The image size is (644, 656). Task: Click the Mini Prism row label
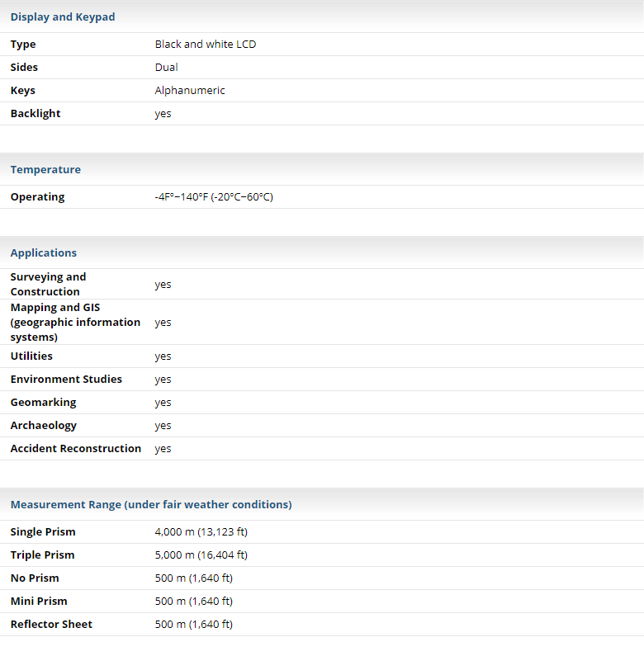(39, 602)
